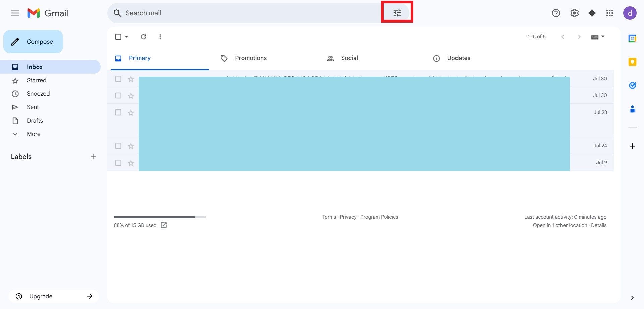Open the Support help icon
644x309 pixels.
click(x=556, y=13)
